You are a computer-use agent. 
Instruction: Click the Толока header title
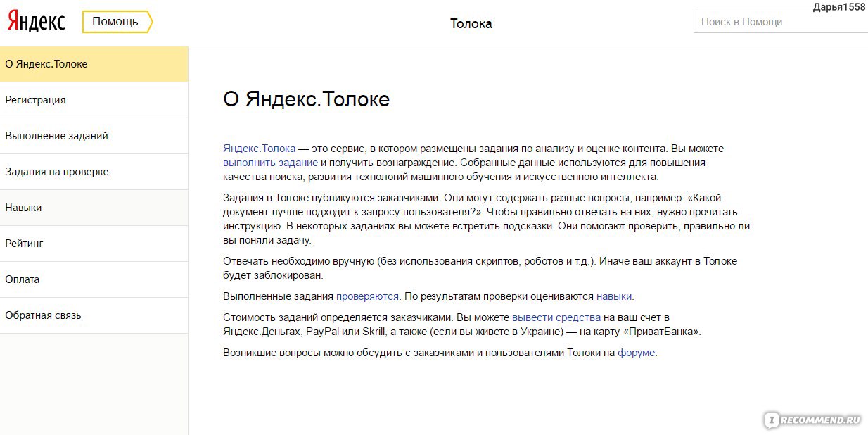click(x=471, y=24)
